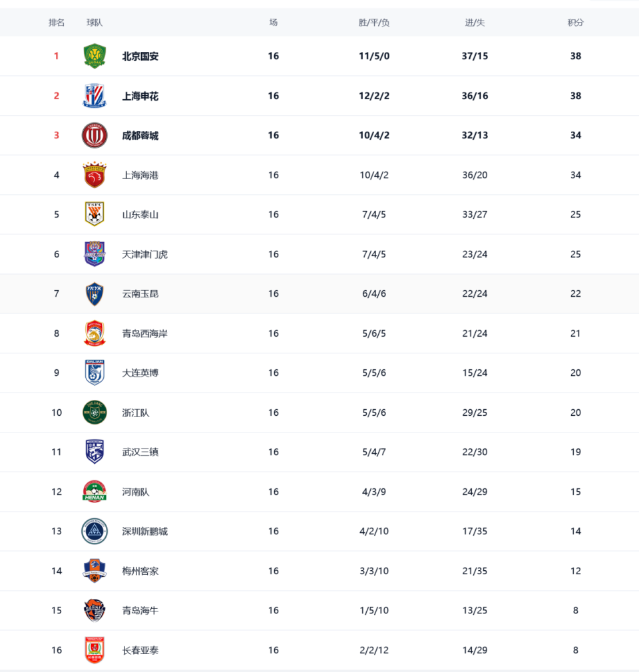Open the 武汉三镇 team name link

tap(140, 452)
